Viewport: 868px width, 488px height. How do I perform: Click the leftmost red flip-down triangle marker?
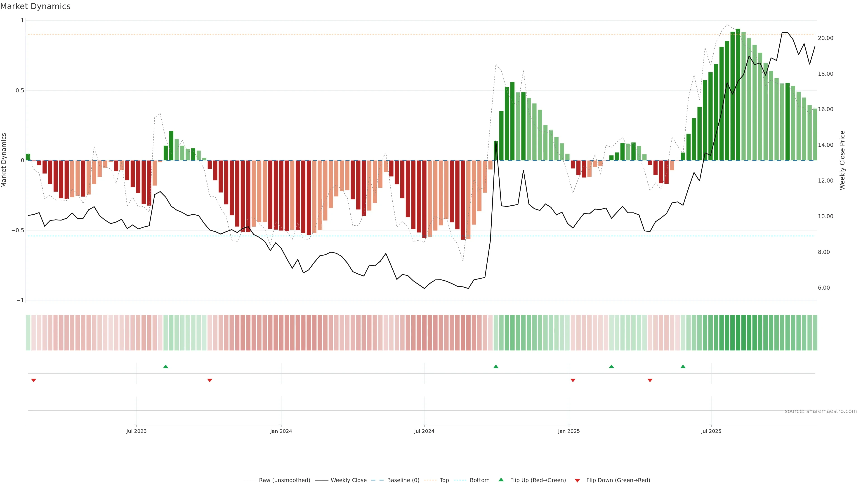point(33,380)
